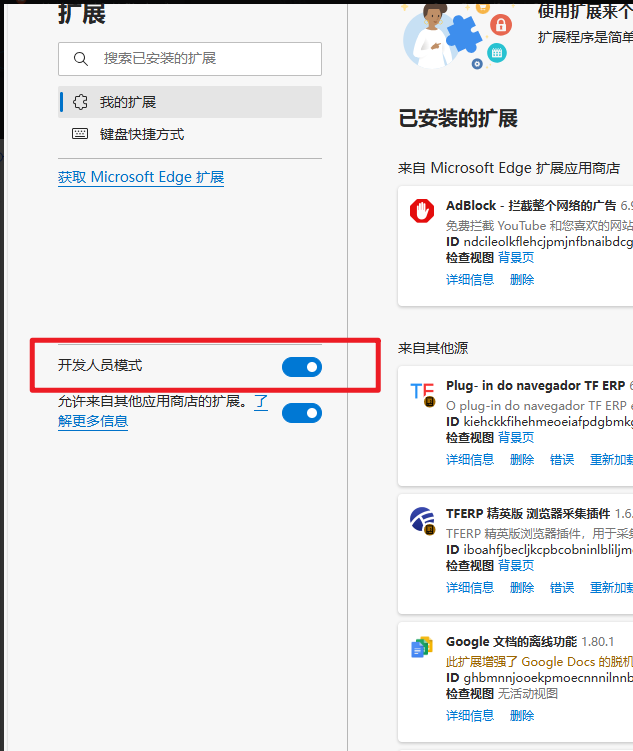Open 键盘快捷方式 in the sidebar
Image resolution: width=633 pixels, height=751 pixels.
coord(190,134)
